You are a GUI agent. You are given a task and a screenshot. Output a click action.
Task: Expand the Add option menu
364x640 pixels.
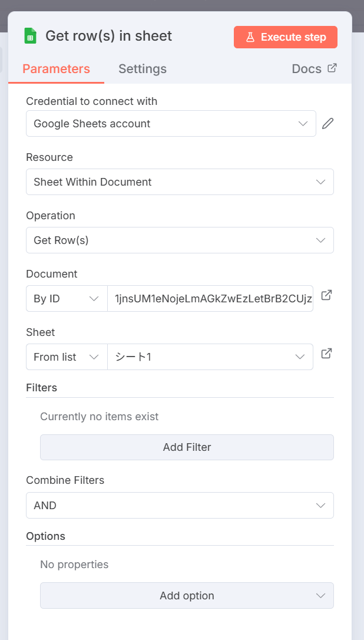point(187,596)
